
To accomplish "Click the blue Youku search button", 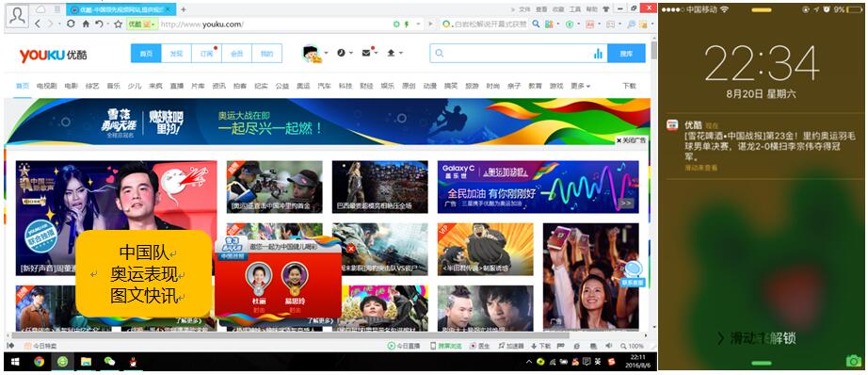I will click(626, 53).
